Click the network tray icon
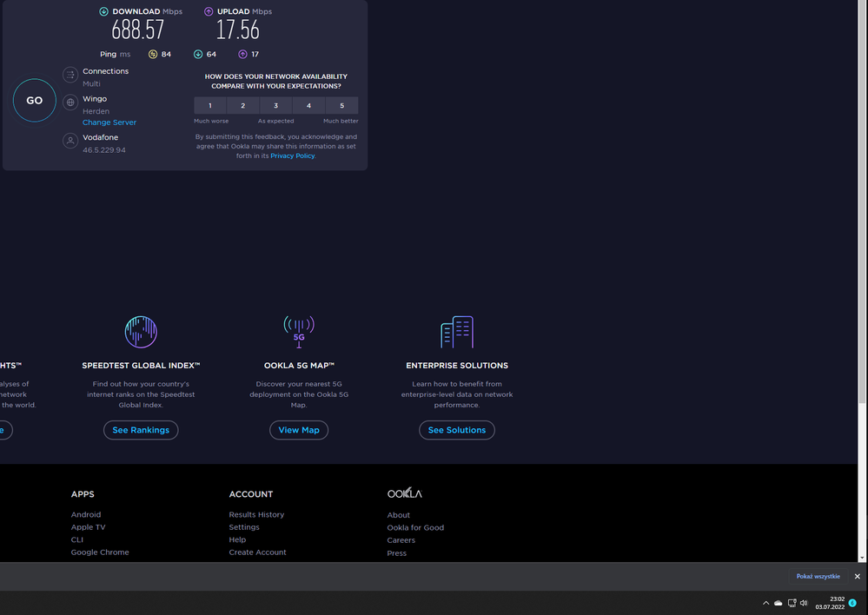Viewport: 868px width, 615px height. tap(792, 604)
